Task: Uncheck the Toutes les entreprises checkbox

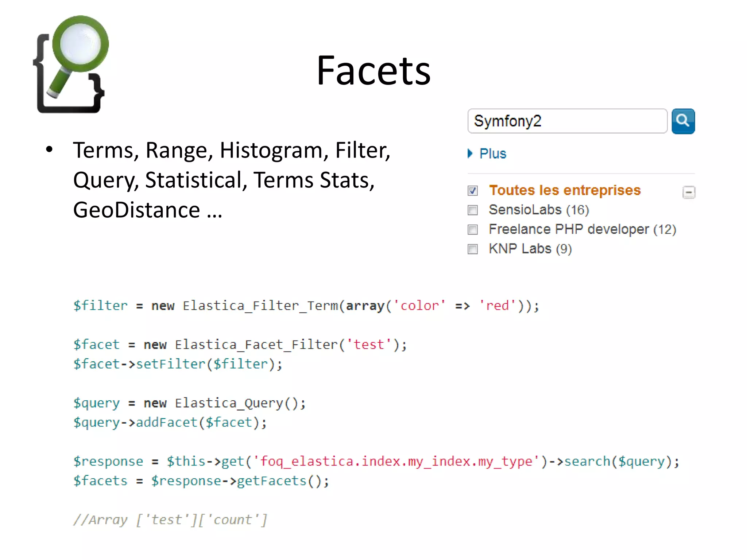Action: click(x=473, y=190)
